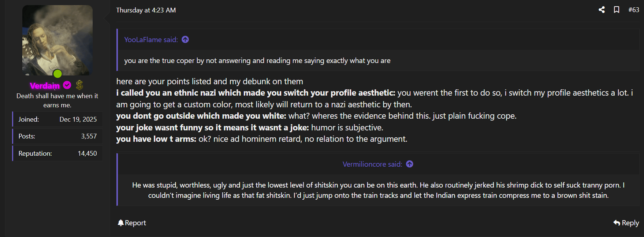
Task: Bookmark this post with the bookmark icon
Action: click(617, 10)
